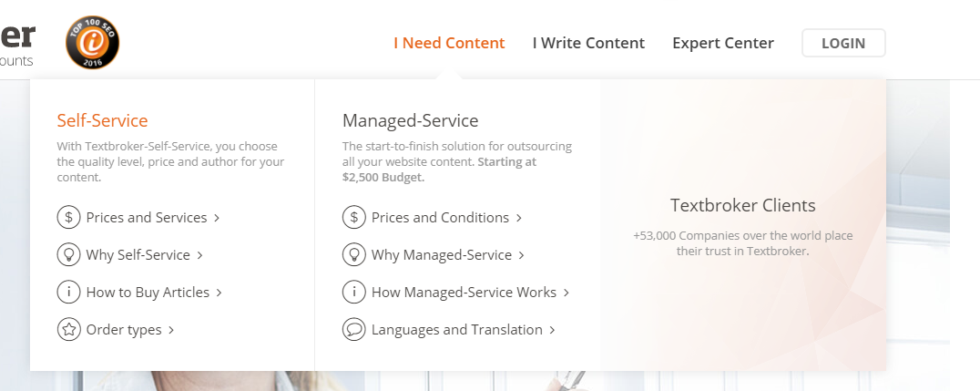Viewport: 980px width, 391px height.
Task: Click info icon beside How Managed-Service Works
Action: click(x=353, y=293)
